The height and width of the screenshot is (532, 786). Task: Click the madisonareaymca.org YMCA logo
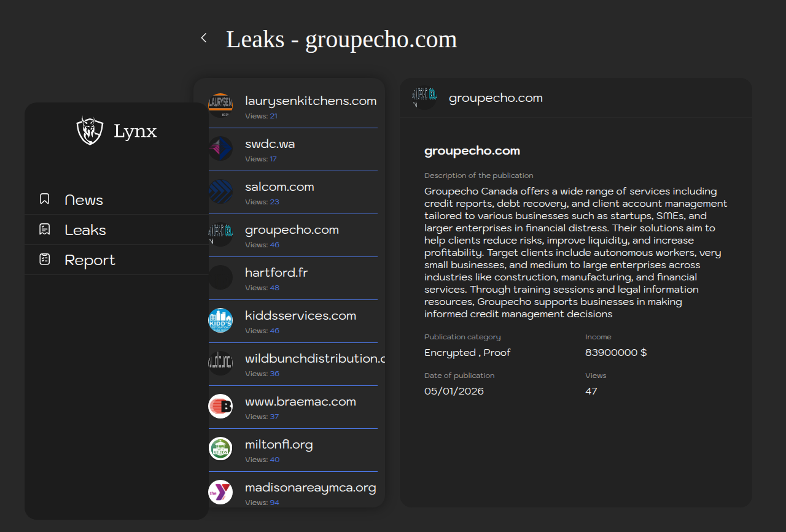(220, 492)
